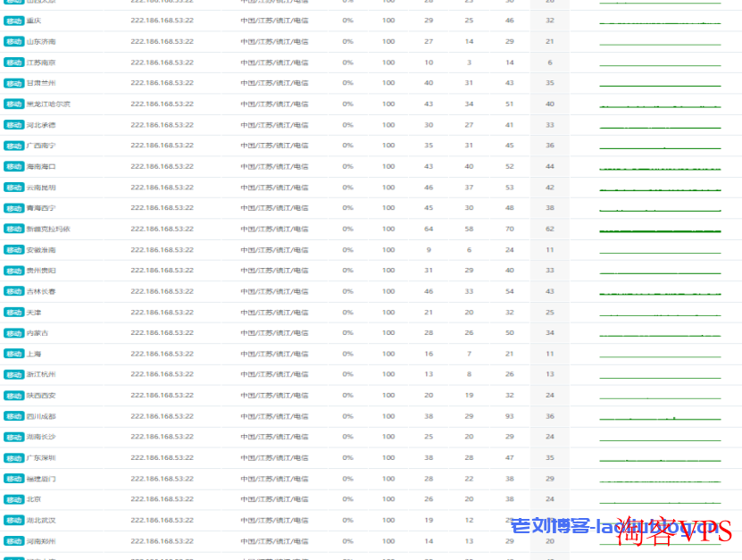Select the node name 重庆
The width and height of the screenshot is (742, 560).
[34, 21]
